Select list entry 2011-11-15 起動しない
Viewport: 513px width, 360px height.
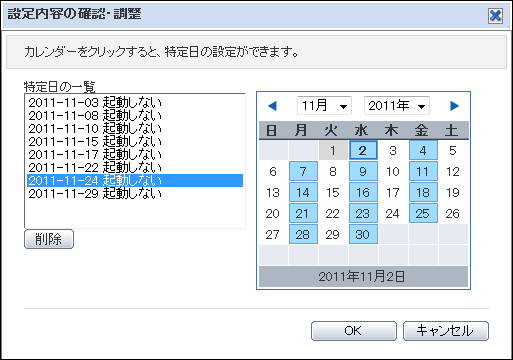(x=135, y=141)
